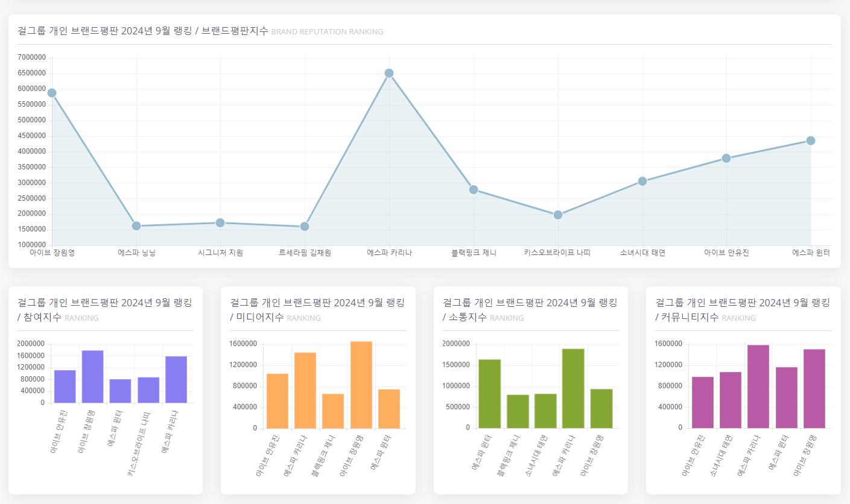Click the 4500000 y-axis value on the line chart
This screenshot has width=850, height=504.
32,136
